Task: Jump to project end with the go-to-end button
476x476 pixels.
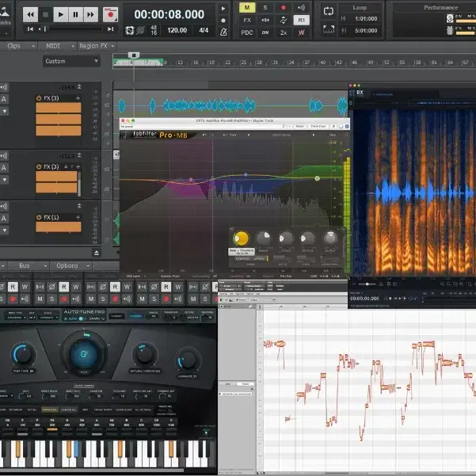Action: [x=111, y=29]
